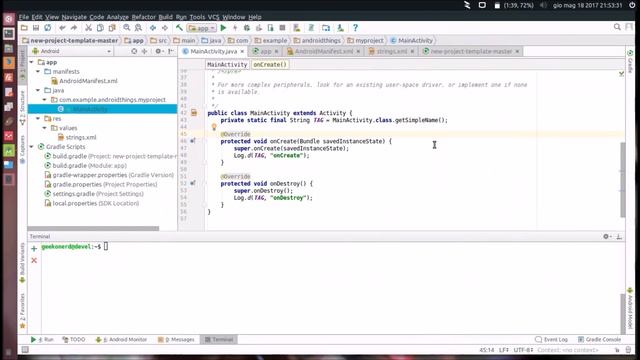Click the Find magnifier icon
Viewport: 640px width, 360px height.
point(127,28)
